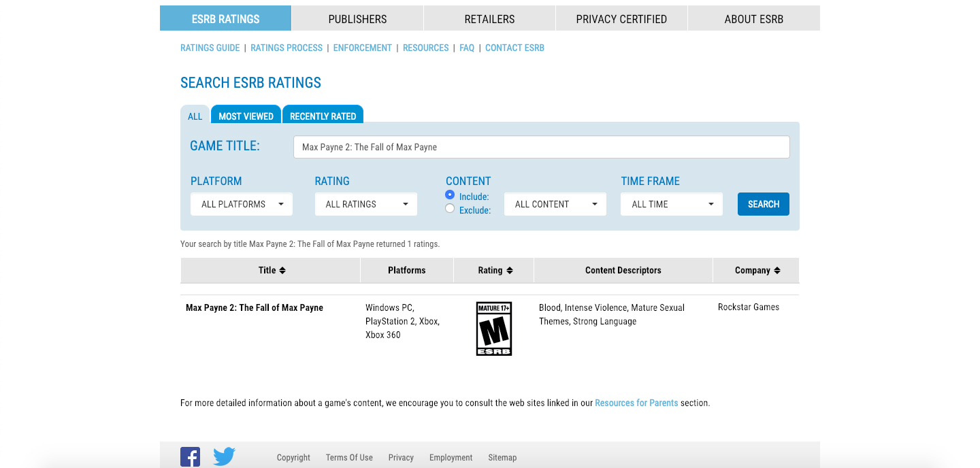Open the All Platforms dropdown
This screenshot has height=468, width=980.
(242, 204)
